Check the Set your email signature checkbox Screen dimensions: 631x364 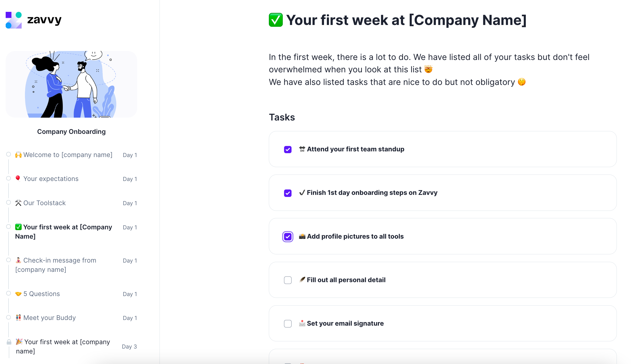(288, 324)
